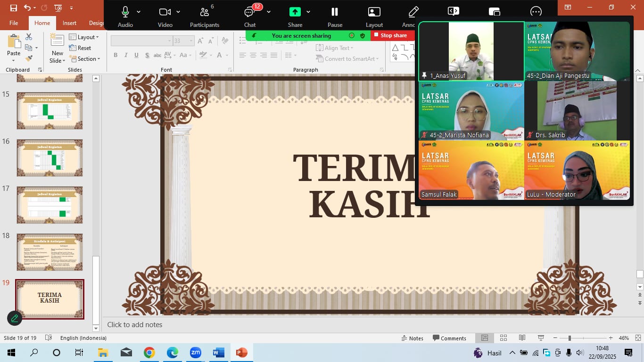644x362 pixels.
Task: Open the Zoom Chat panel
Action: [x=250, y=17]
